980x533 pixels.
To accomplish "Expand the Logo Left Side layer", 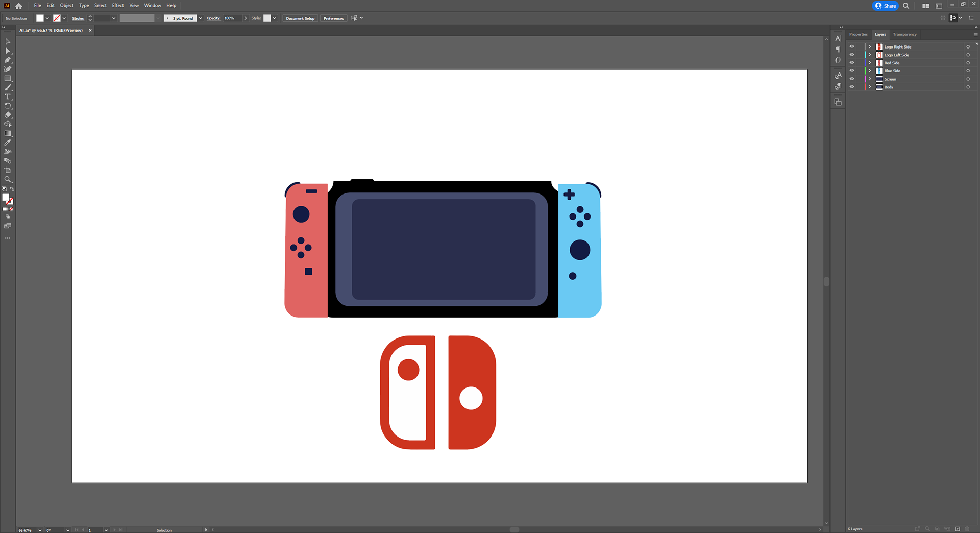I will point(870,55).
